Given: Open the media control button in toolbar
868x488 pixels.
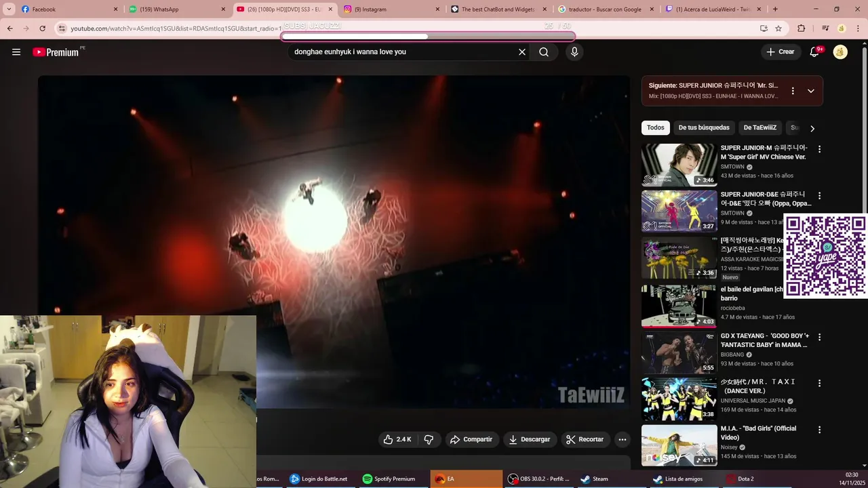Looking at the screenshot, I should pos(825,28).
